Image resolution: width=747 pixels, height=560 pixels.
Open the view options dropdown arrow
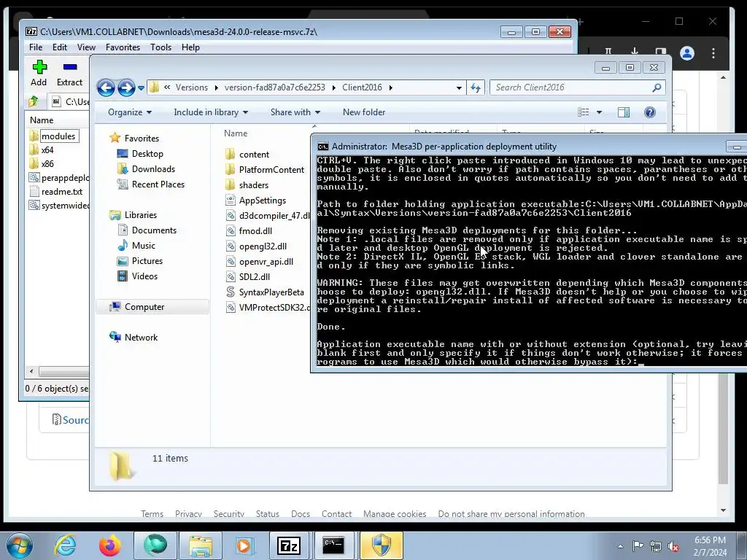click(600, 112)
